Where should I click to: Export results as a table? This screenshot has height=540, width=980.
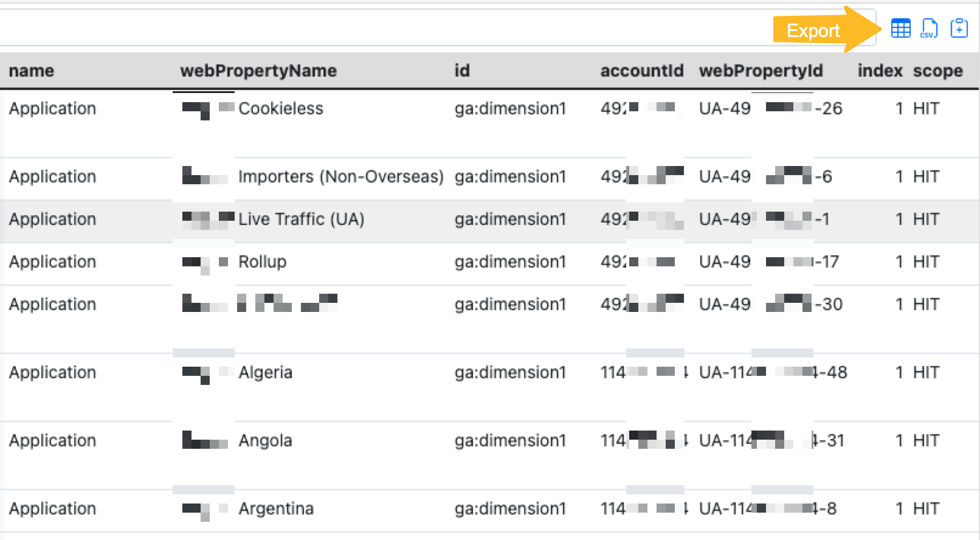coord(900,28)
